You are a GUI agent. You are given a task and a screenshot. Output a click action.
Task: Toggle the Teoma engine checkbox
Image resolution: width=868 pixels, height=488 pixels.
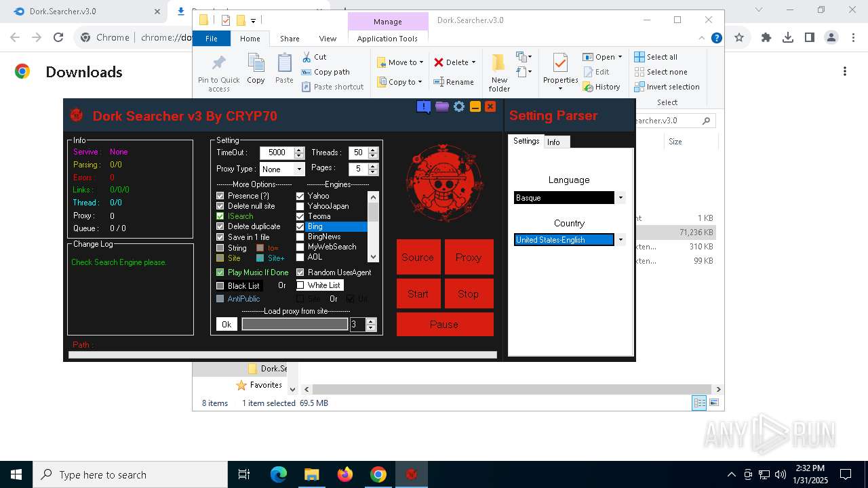point(300,216)
